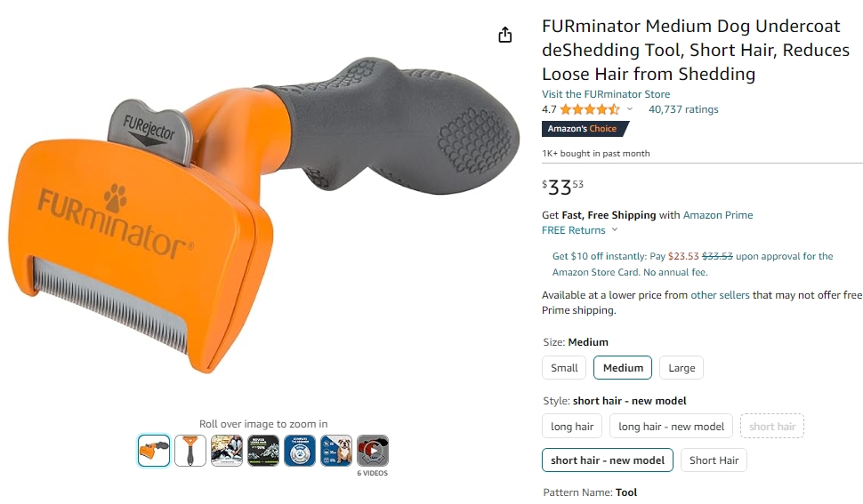Viewport: 863px width, 504px height.
Task: Click the star rating icons
Action: [590, 110]
